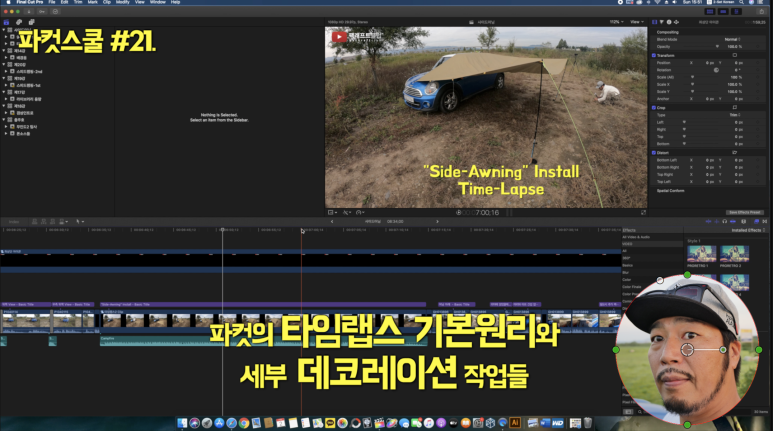Click the Insert clip edit icon
Image resolution: width=773 pixels, height=431 pixels.
(x=44, y=222)
